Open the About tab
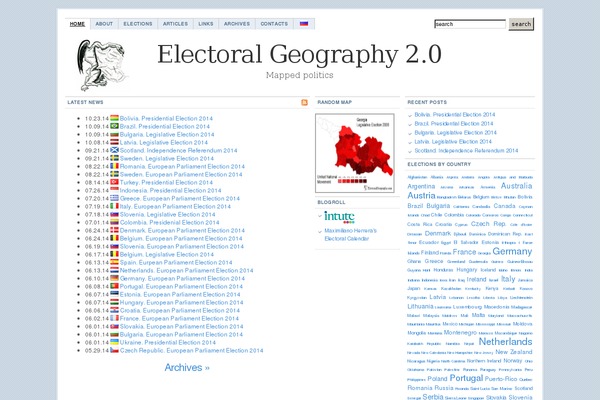Viewport: 600px width, 400px height. [104, 24]
